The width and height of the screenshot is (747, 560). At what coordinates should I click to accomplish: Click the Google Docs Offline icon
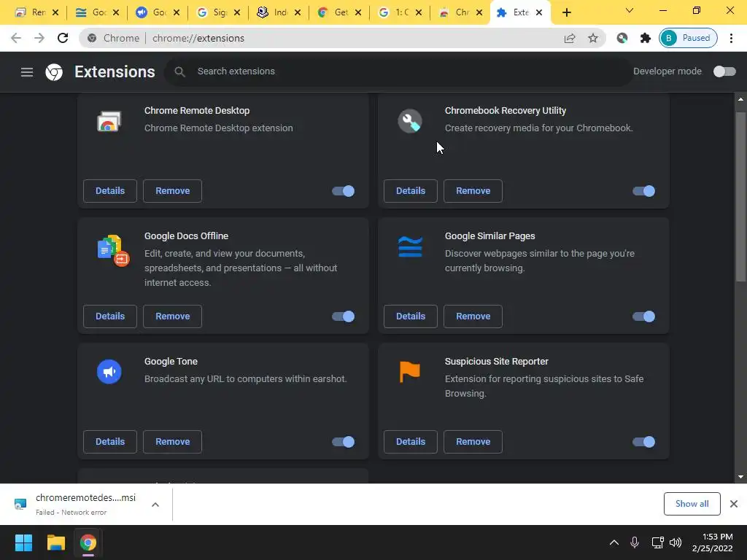point(113,251)
